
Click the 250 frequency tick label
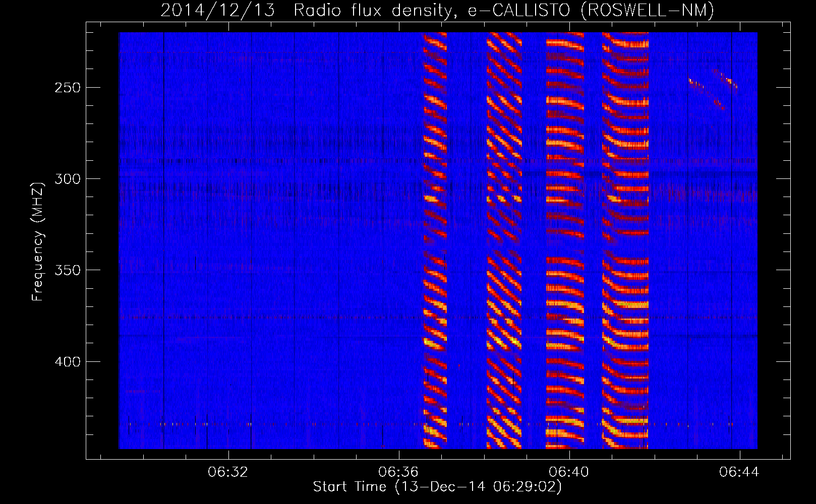point(68,88)
